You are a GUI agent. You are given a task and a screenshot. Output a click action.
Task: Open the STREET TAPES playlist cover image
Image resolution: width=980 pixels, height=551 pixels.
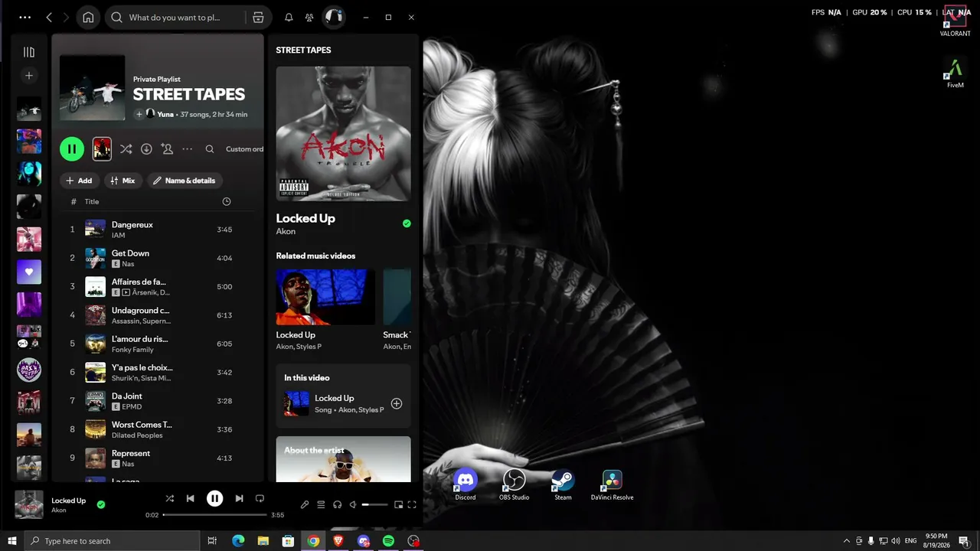pyautogui.click(x=93, y=88)
